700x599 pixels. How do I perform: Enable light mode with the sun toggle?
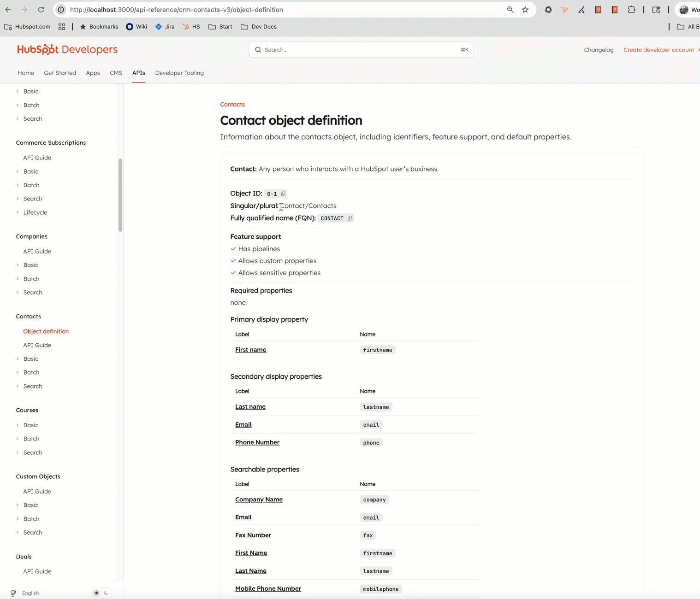(x=96, y=593)
